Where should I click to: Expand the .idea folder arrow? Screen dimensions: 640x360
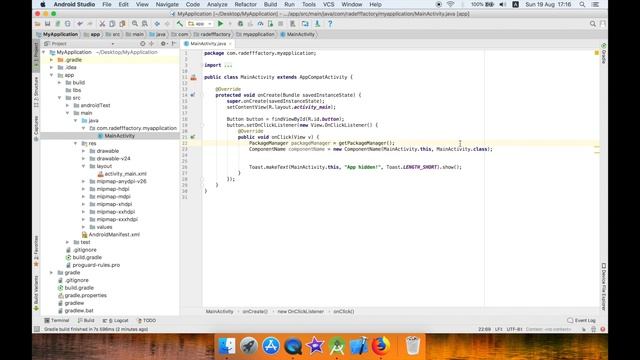pos(52,67)
